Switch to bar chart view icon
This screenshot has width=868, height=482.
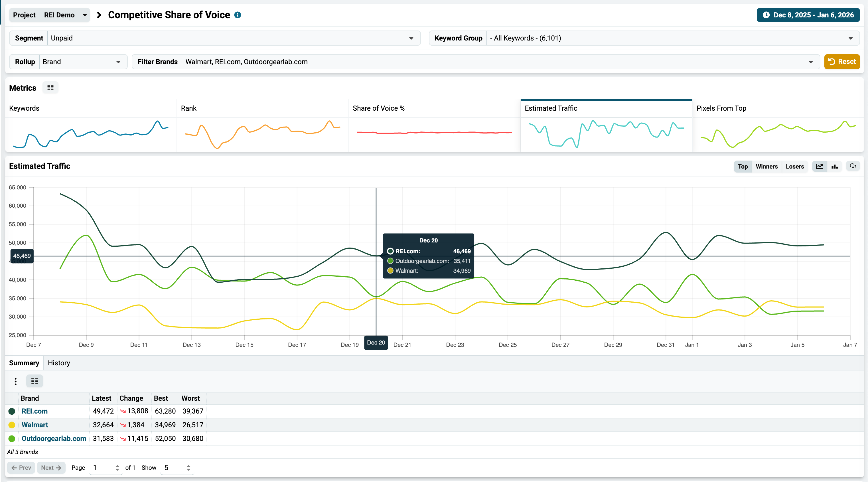click(835, 167)
